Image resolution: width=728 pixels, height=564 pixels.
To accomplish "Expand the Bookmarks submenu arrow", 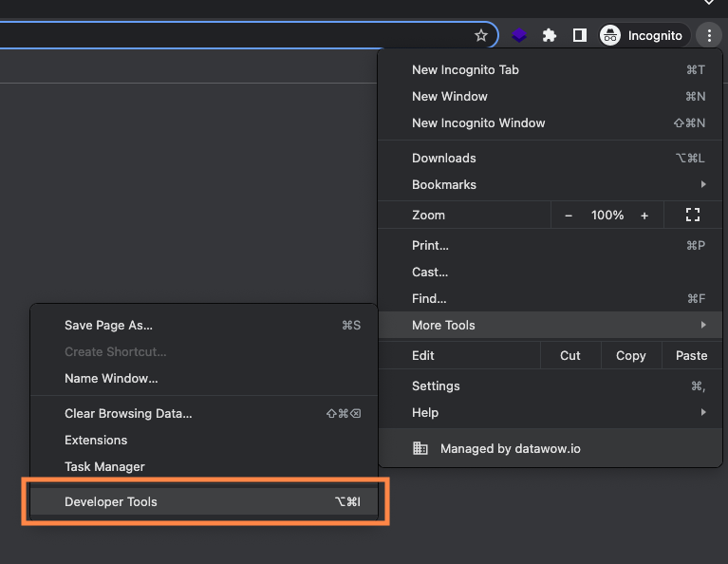I will click(x=703, y=184).
